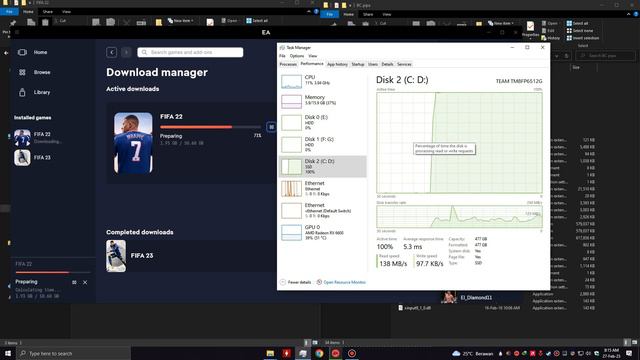The width and height of the screenshot is (640, 360).
Task: Open Task Manager File menu
Action: [282, 56]
